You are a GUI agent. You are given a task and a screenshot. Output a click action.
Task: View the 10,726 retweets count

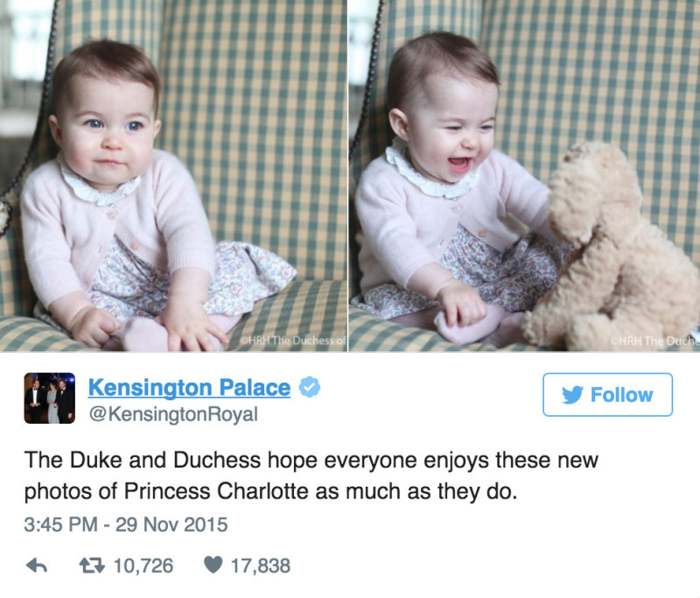(143, 566)
